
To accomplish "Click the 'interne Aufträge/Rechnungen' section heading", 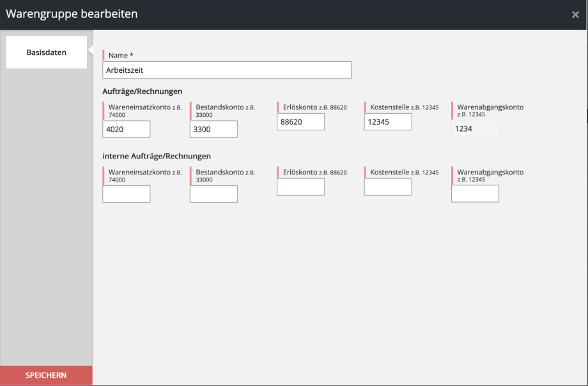I will click(x=157, y=156).
